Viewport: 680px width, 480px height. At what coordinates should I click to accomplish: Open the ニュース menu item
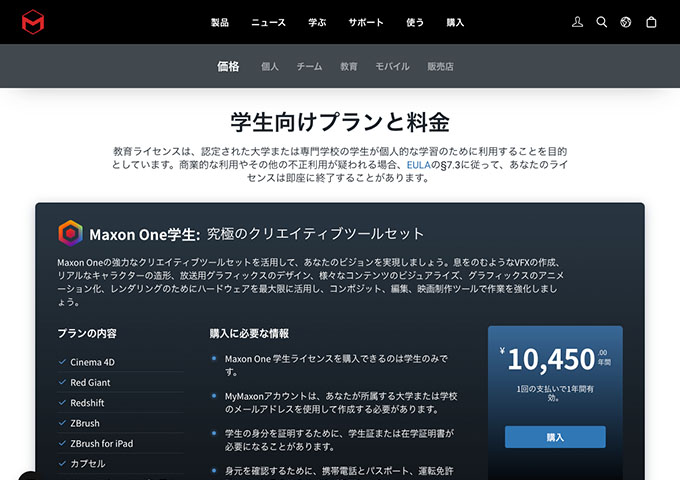[268, 22]
